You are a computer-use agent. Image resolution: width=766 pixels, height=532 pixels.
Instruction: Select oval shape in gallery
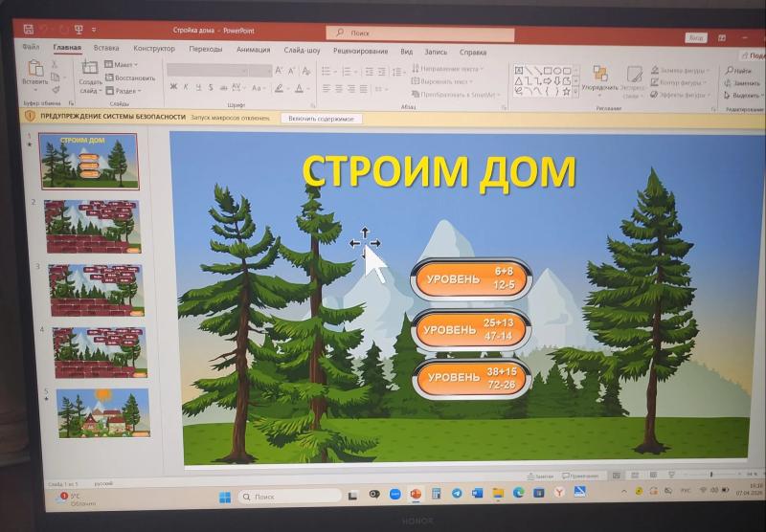tap(557, 71)
